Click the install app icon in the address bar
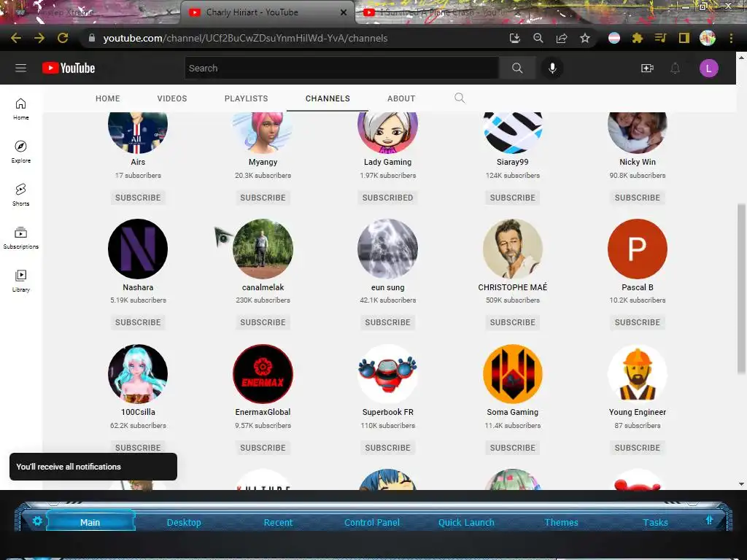Image resolution: width=747 pixels, height=560 pixels. click(514, 38)
